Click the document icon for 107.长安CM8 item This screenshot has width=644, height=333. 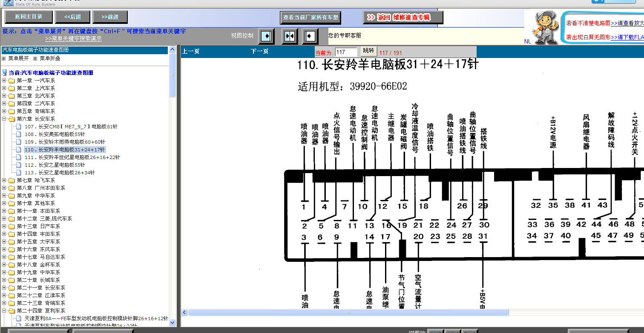pyautogui.click(x=19, y=127)
